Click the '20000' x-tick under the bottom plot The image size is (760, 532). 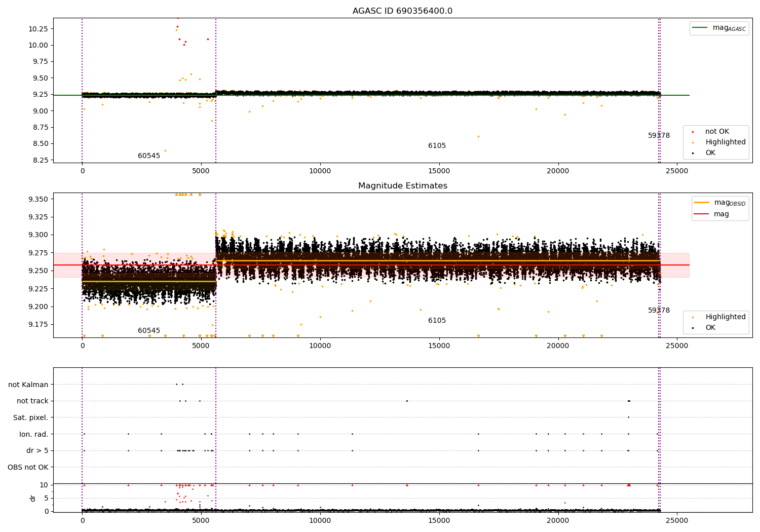(x=558, y=520)
